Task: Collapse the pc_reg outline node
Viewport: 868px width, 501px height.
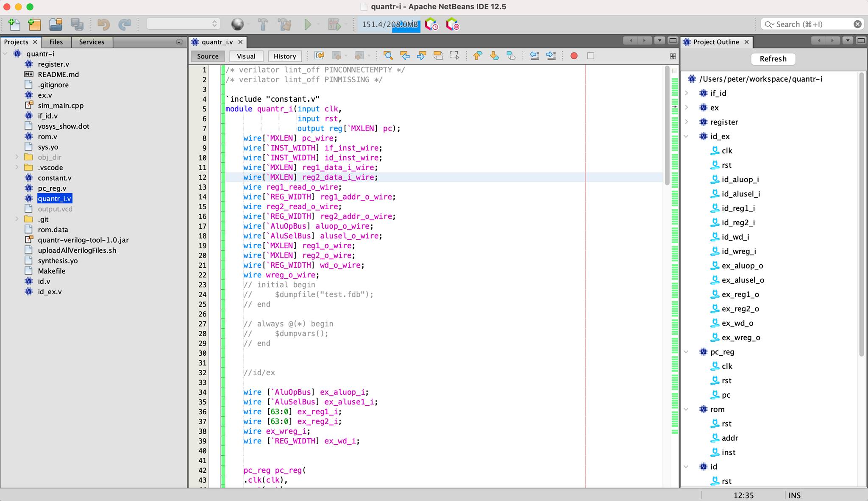Action: (687, 352)
